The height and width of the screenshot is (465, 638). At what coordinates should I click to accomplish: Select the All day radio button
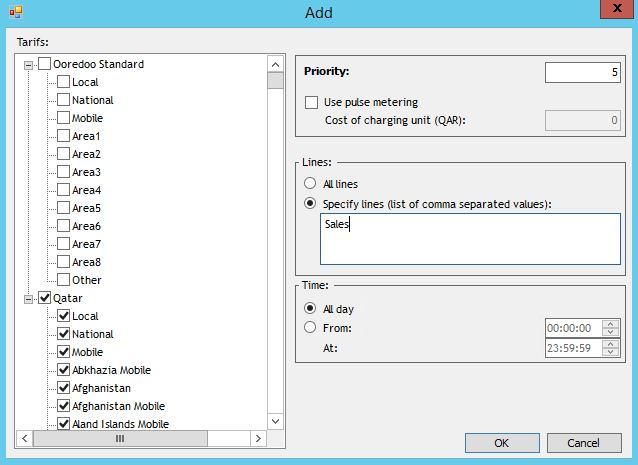pyautogui.click(x=311, y=308)
